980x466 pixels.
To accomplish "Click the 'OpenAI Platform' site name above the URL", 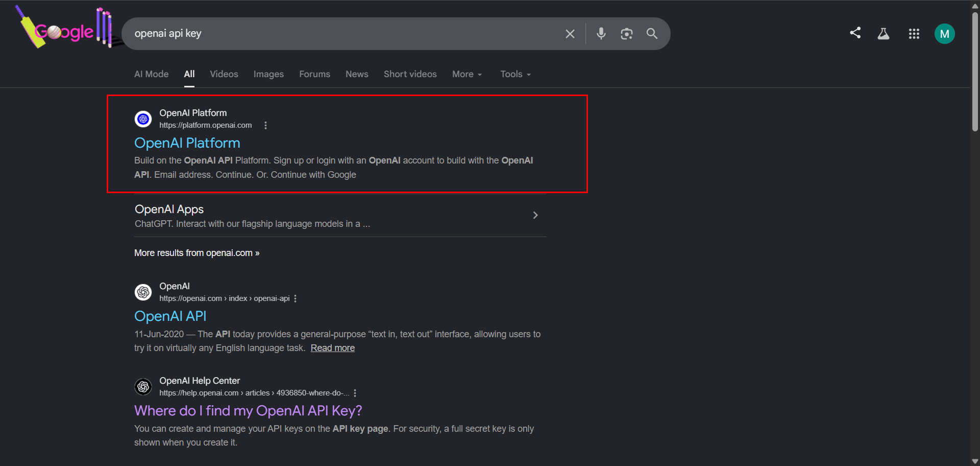I will pos(193,113).
